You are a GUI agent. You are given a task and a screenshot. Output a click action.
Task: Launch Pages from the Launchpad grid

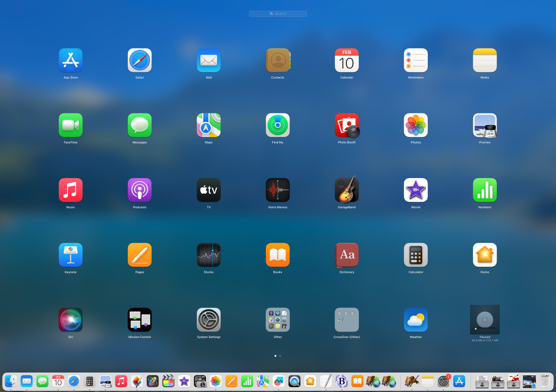(x=140, y=255)
